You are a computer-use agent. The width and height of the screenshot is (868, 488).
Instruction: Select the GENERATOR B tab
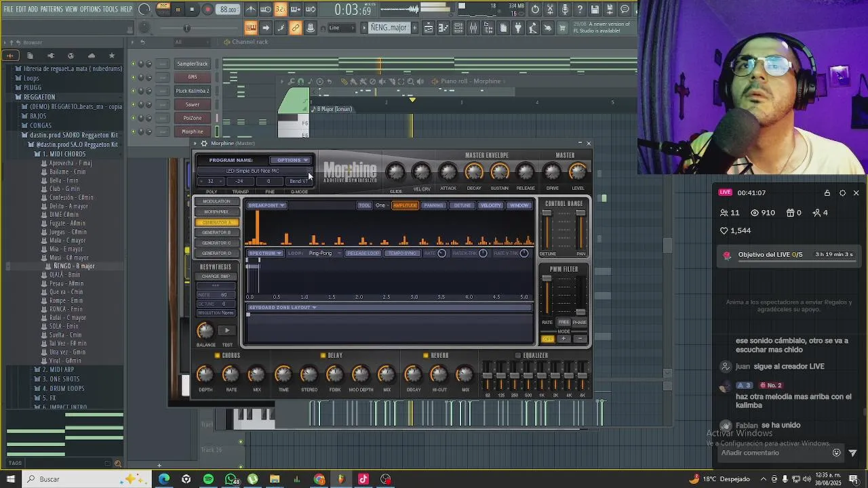click(x=216, y=232)
